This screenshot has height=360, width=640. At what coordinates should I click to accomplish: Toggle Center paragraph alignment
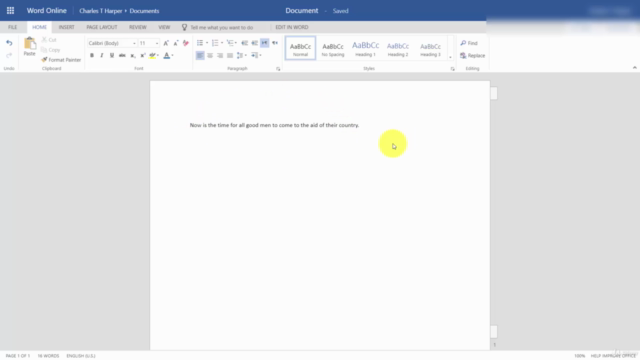click(210, 56)
